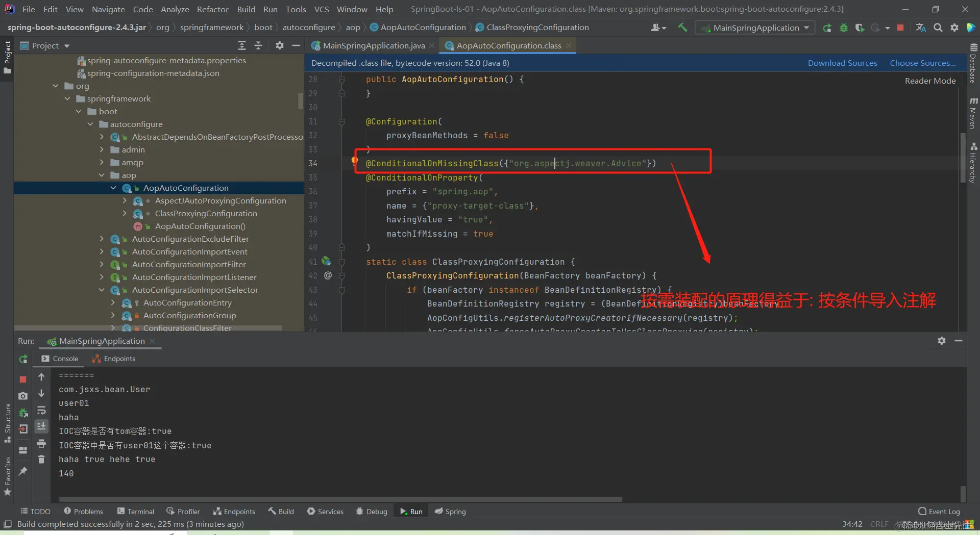
Task: Click the CRLF line separator indicator
Action: [x=879, y=524]
